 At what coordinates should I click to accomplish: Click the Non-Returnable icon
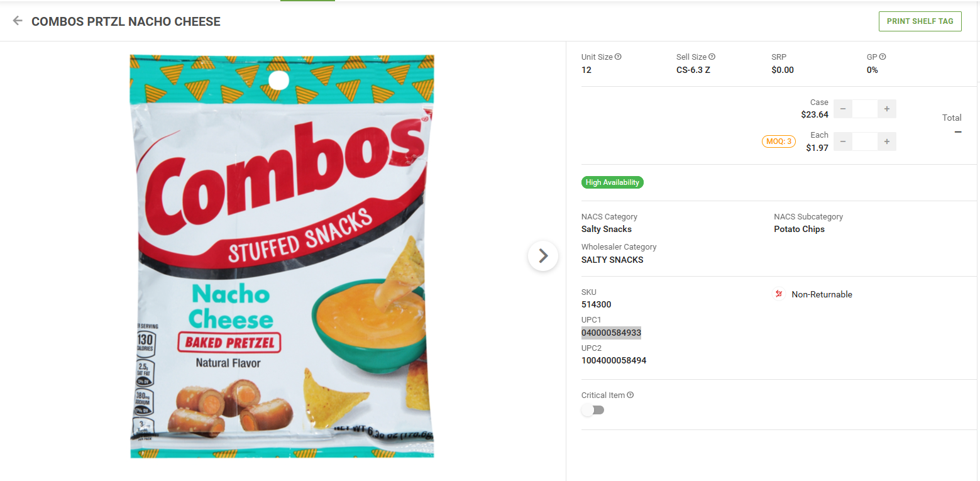pos(779,294)
